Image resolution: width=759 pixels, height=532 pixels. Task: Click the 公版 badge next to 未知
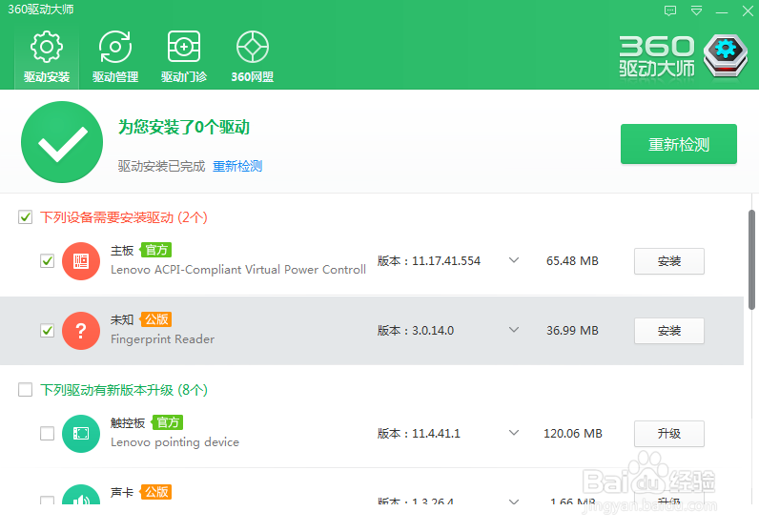click(x=155, y=319)
